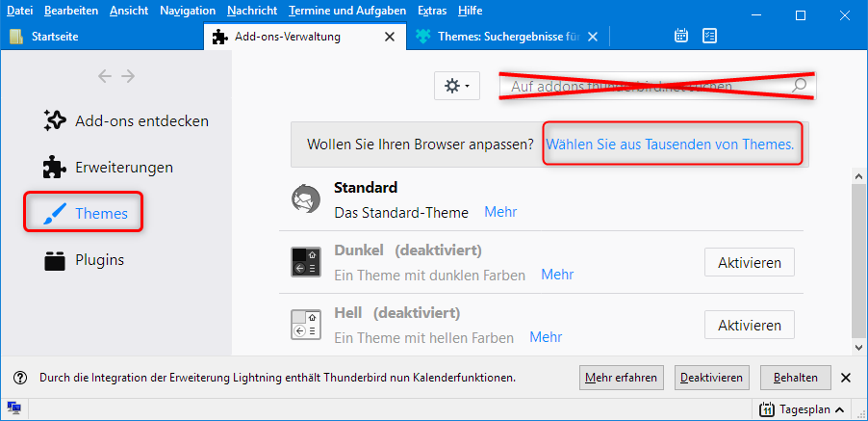The image size is (868, 421).
Task: Dismiss the Lightning notification bar
Action: click(x=846, y=378)
